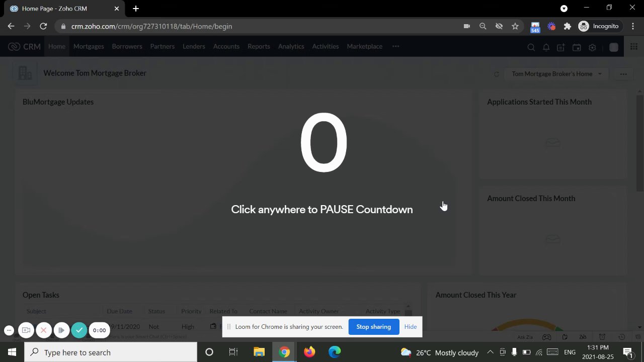
Task: View the Analytics tab
Action: (291, 46)
